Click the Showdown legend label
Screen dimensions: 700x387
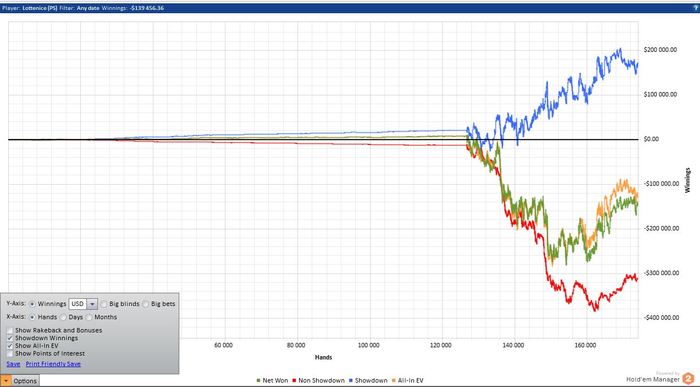(x=371, y=381)
